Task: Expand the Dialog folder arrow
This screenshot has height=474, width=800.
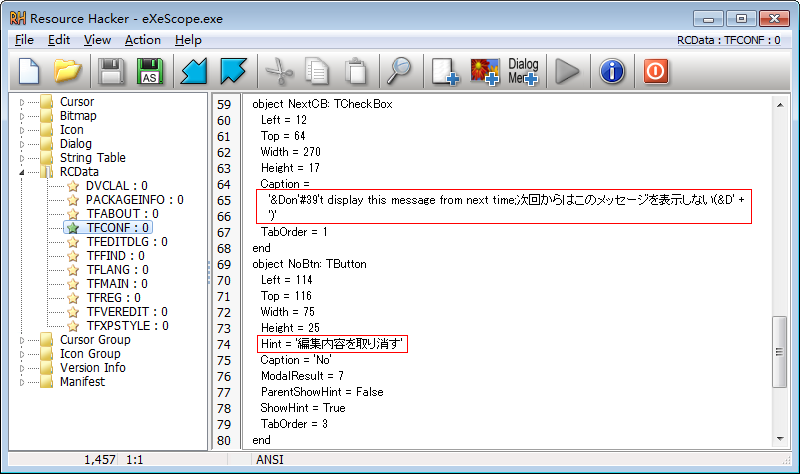Action: click(x=21, y=144)
